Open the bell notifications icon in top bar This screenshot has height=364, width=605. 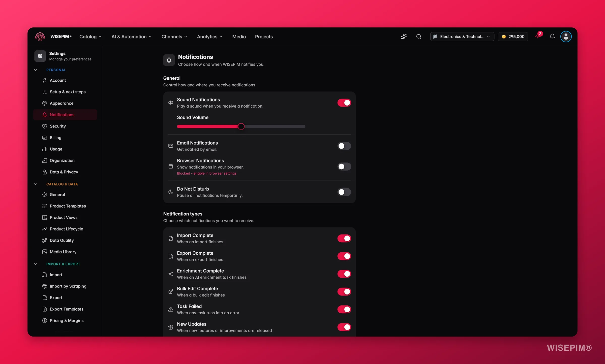(x=552, y=37)
